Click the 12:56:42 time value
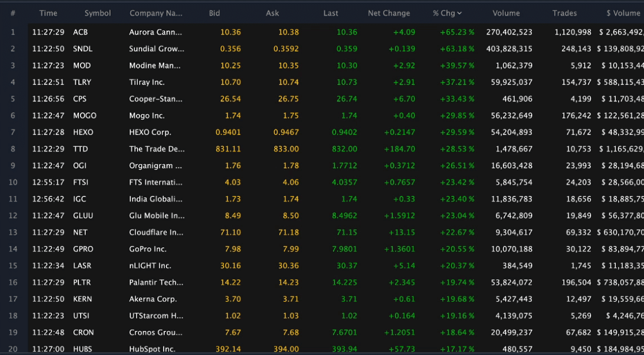The height and width of the screenshot is (355, 644). (x=48, y=199)
